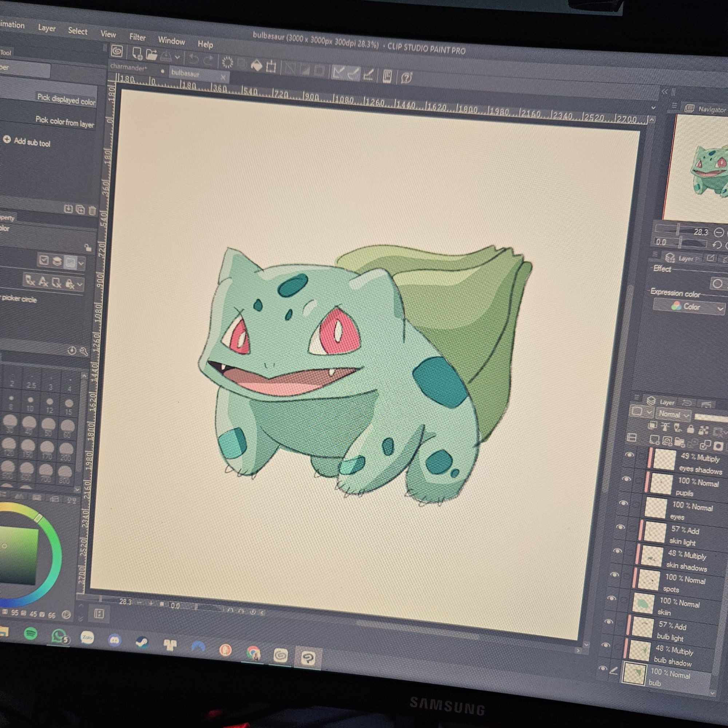Click the New Layer Folder icon

pyautogui.click(x=679, y=442)
